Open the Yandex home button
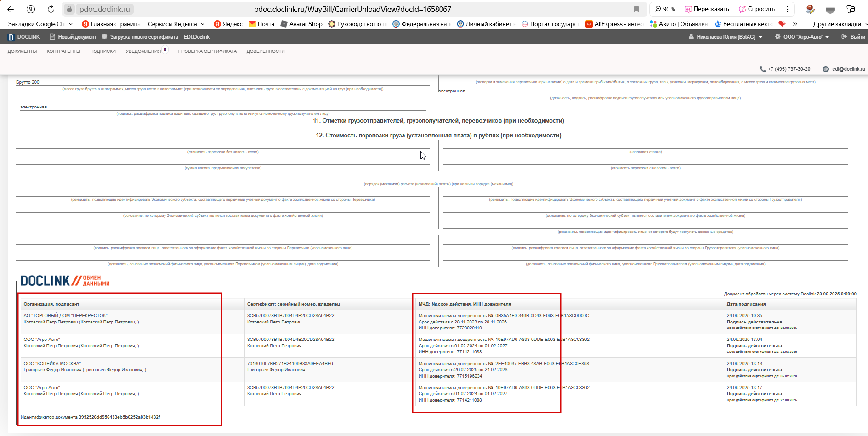 point(31,9)
